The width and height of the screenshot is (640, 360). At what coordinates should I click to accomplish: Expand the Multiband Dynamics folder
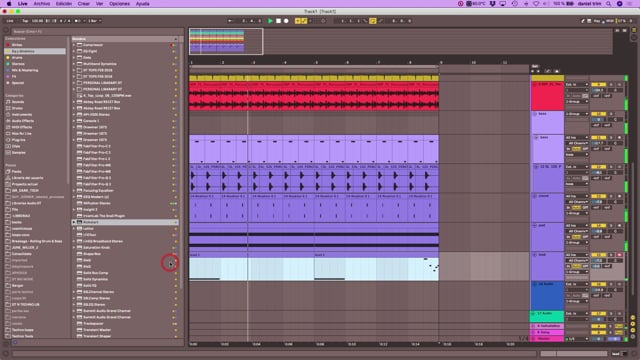tap(74, 64)
